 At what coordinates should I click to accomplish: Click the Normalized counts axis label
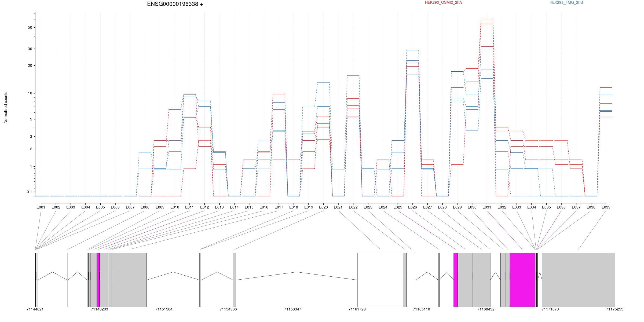click(x=6, y=108)
